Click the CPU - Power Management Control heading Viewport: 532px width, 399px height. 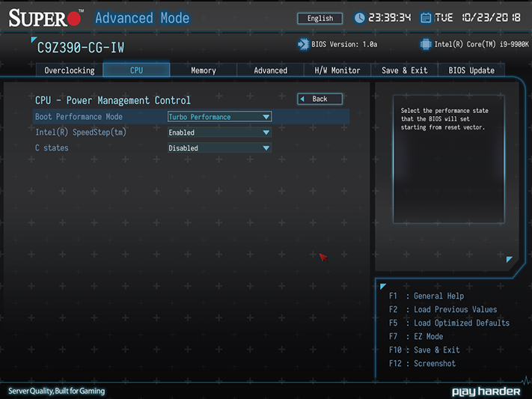pos(113,100)
